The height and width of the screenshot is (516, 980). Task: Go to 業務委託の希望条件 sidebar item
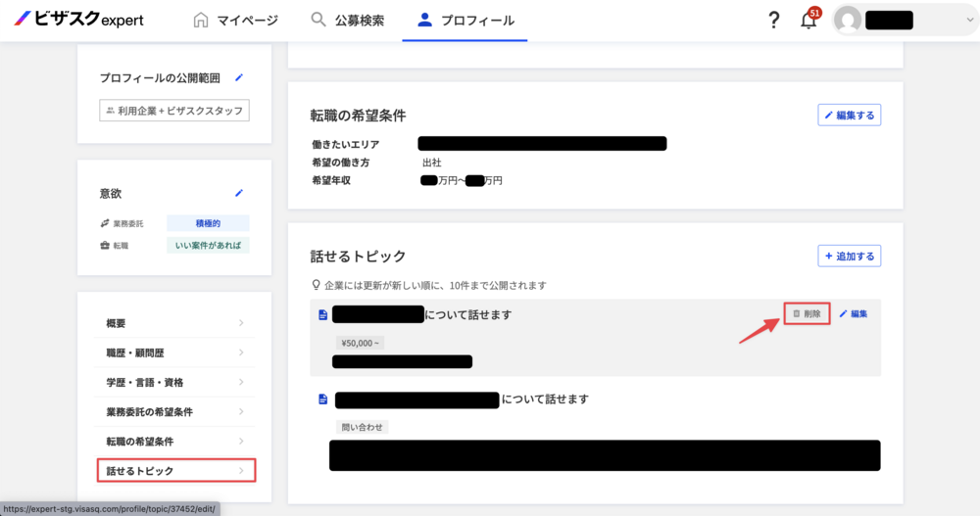click(174, 411)
